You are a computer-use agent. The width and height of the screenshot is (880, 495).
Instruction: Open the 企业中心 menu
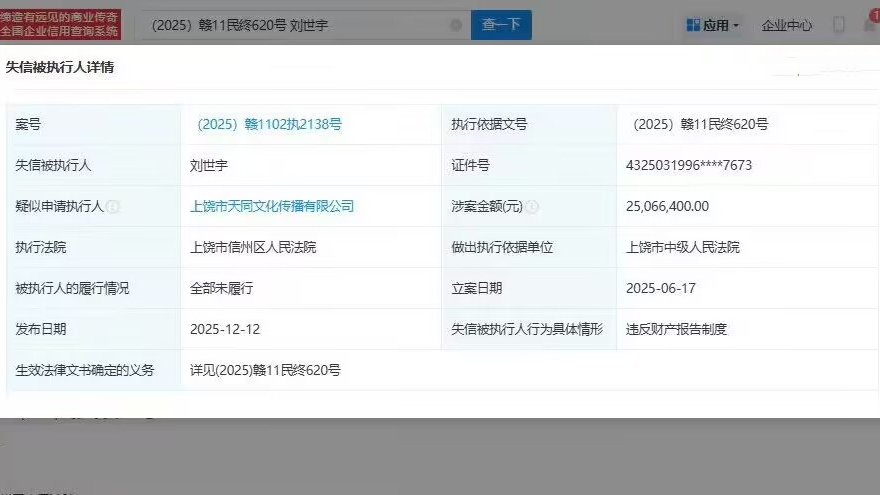786,25
